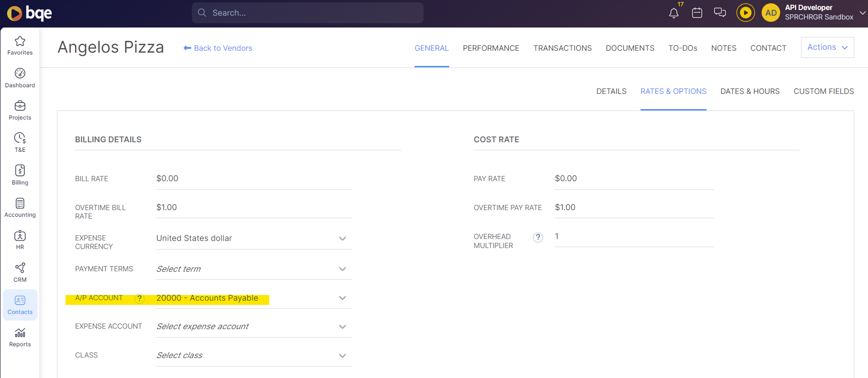Viewport: 868px width, 378px height.
Task: Click the SPRCHRGR Sandbox company name
Action: click(x=819, y=17)
